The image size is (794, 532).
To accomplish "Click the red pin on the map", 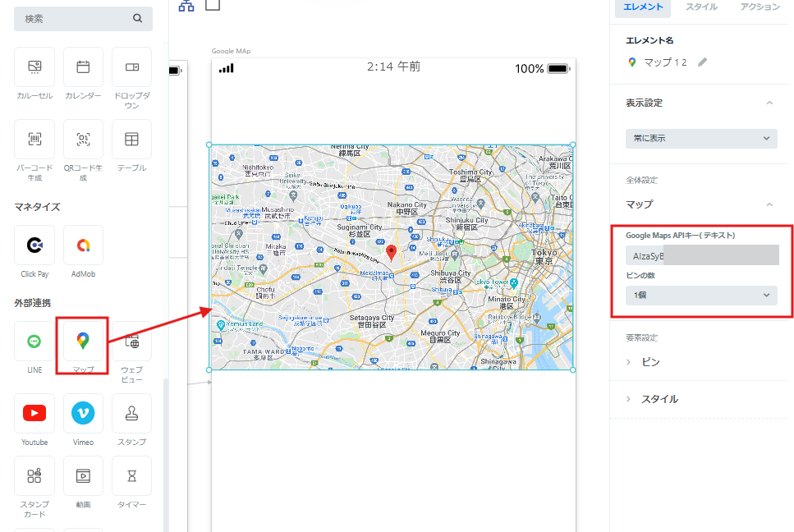I will pos(391,253).
